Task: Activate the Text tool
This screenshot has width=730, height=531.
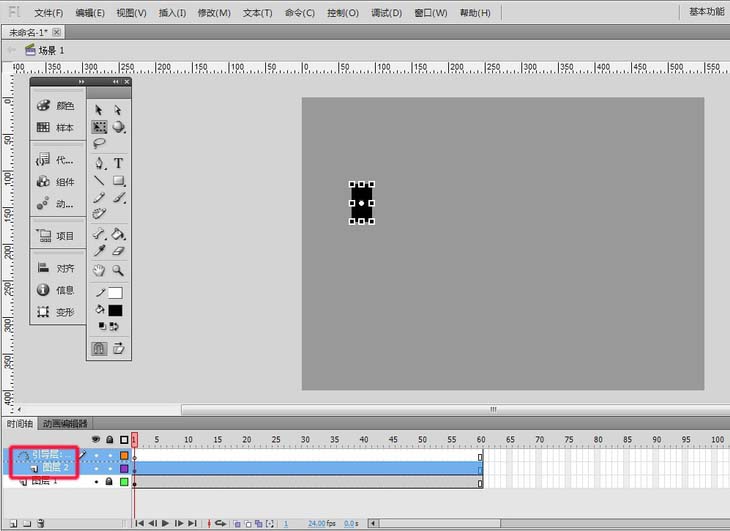Action: (x=118, y=163)
